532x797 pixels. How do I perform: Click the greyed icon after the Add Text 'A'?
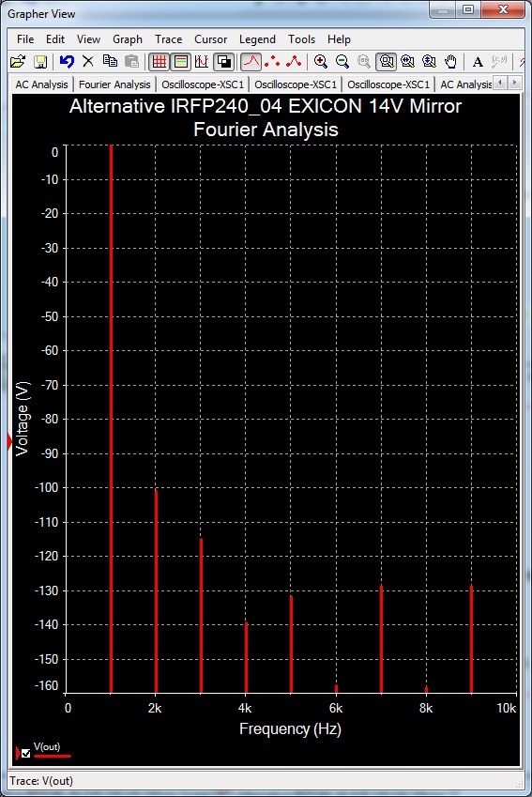(499, 62)
